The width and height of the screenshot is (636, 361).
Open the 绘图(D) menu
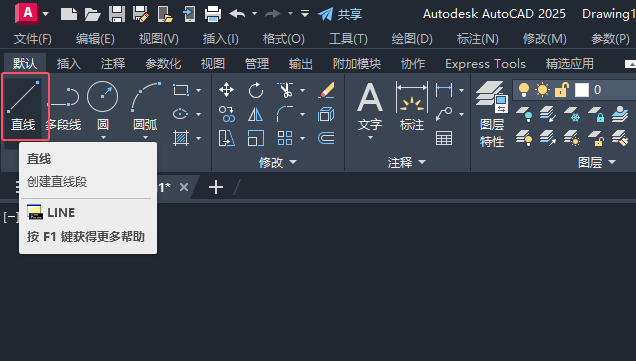pyautogui.click(x=412, y=39)
